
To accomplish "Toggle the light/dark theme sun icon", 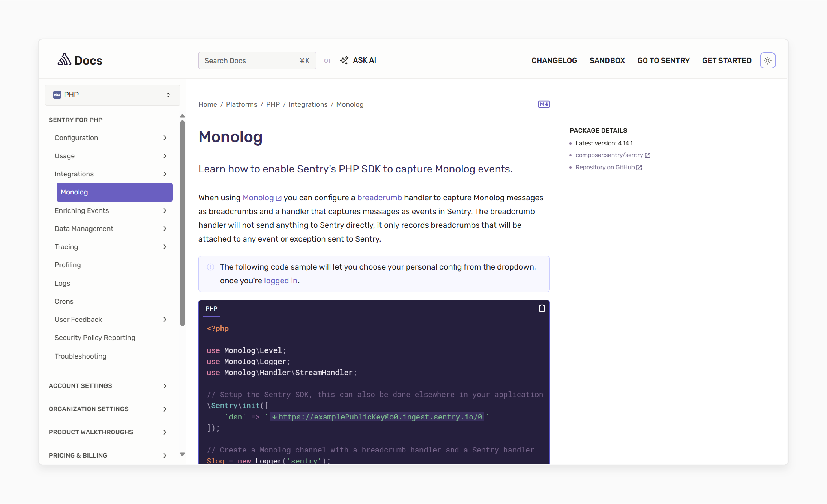I will (767, 60).
